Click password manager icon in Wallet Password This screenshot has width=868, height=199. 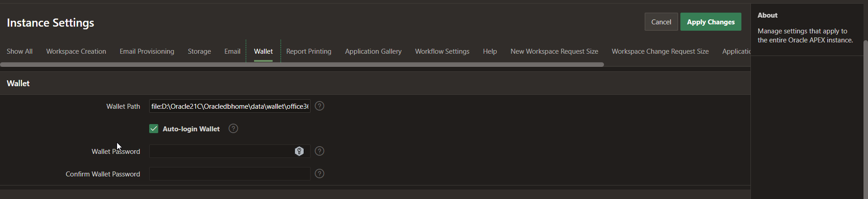pyautogui.click(x=299, y=151)
